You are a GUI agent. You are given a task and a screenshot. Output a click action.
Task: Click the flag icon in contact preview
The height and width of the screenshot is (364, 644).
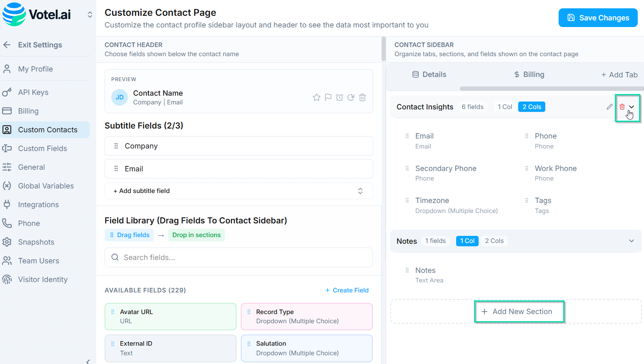click(328, 97)
